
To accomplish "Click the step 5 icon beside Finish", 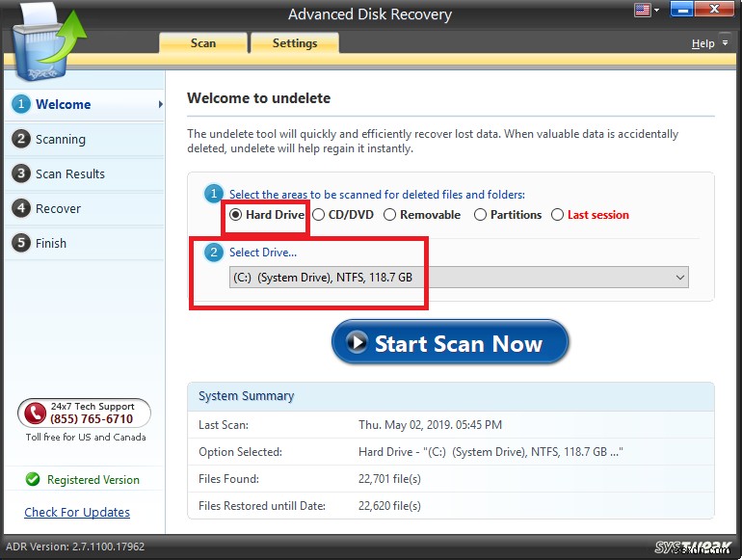I will (21, 242).
